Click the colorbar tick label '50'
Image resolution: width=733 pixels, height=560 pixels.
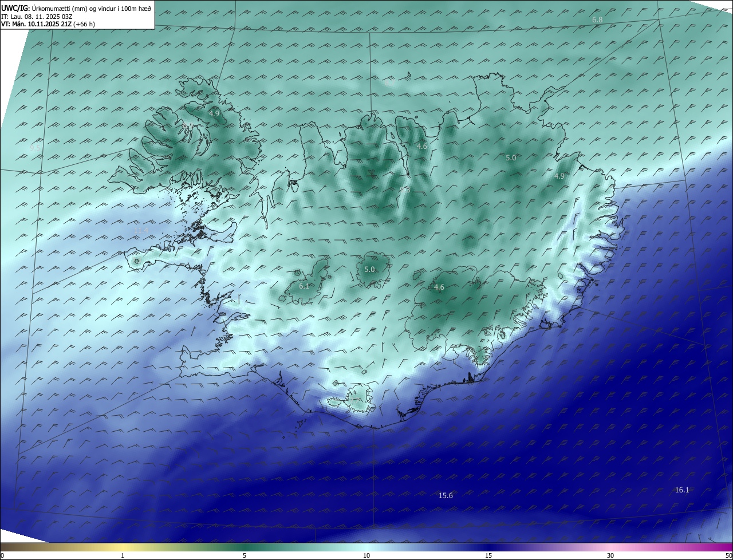(x=728, y=555)
